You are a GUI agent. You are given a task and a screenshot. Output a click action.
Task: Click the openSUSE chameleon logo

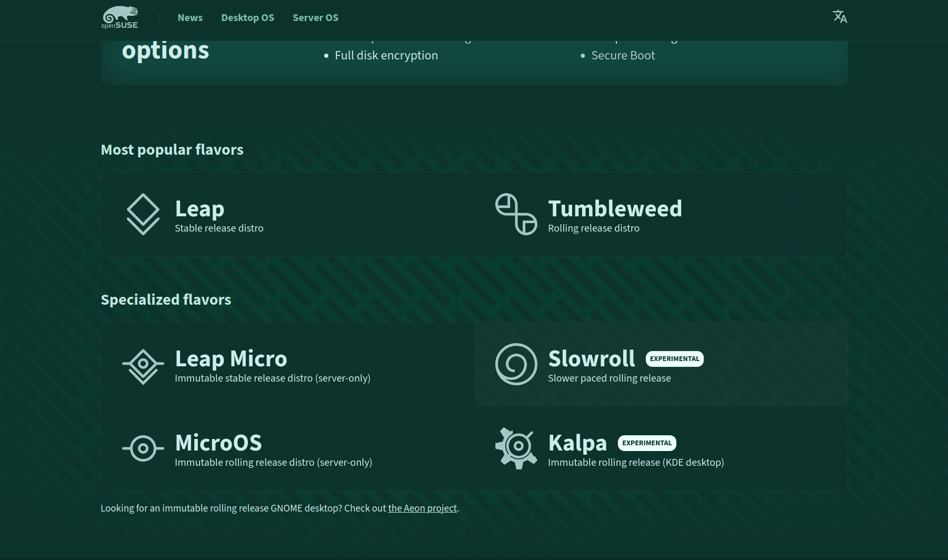pyautogui.click(x=119, y=17)
